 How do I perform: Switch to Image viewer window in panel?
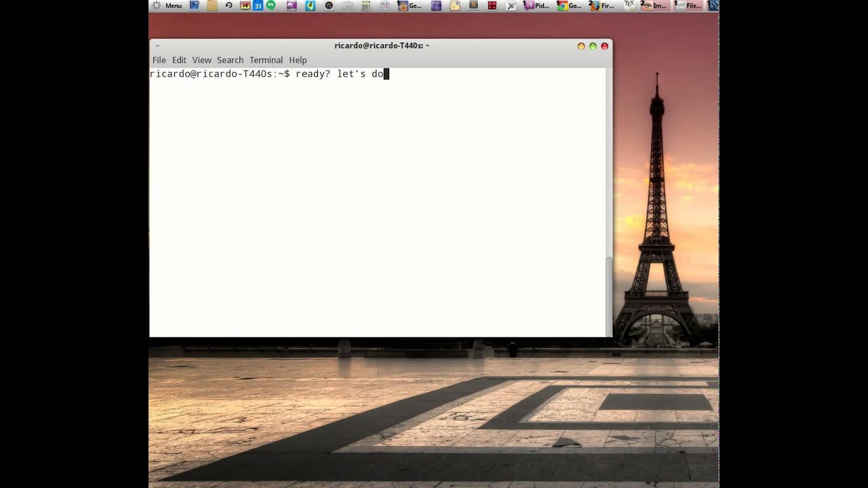tap(654, 5)
